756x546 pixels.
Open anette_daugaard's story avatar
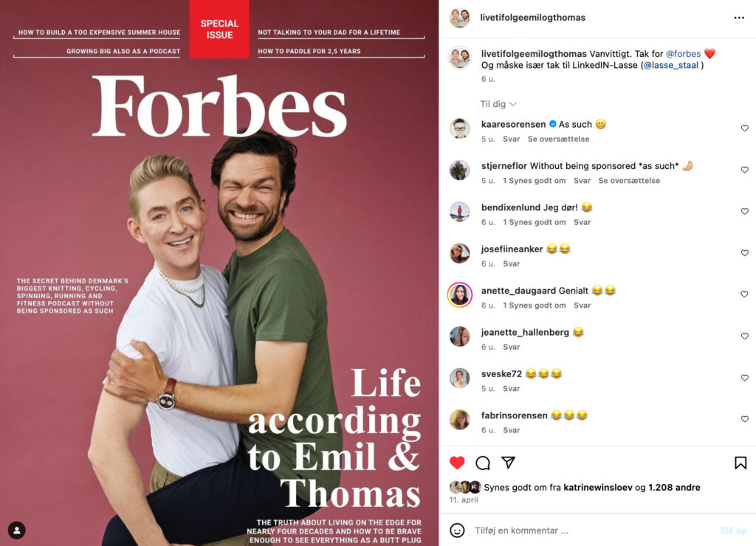click(x=459, y=294)
